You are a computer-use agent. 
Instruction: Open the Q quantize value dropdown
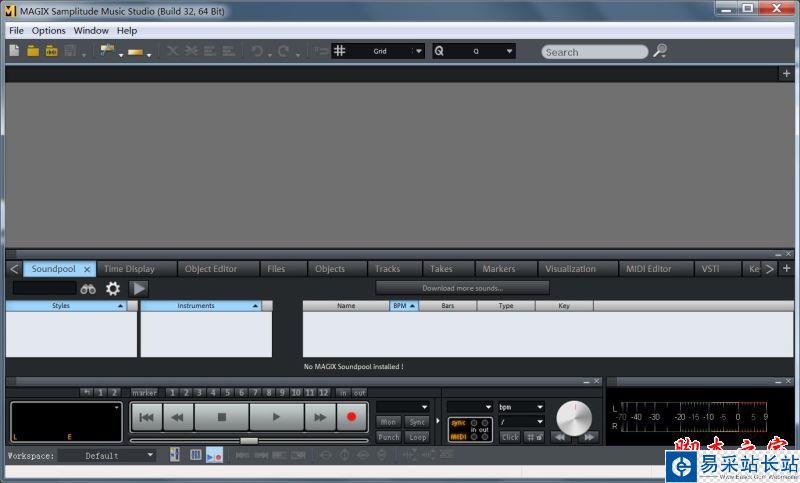tap(509, 51)
